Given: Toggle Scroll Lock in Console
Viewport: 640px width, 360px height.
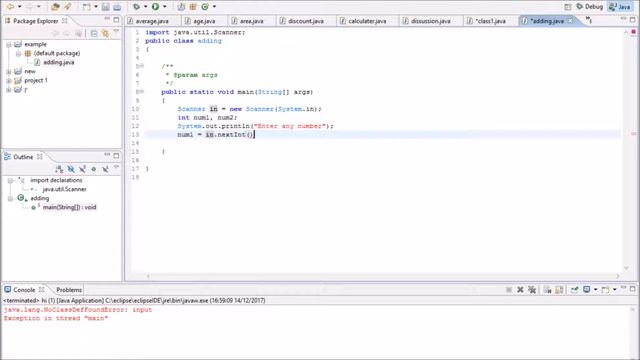Looking at the screenshot, I should [x=559, y=290].
